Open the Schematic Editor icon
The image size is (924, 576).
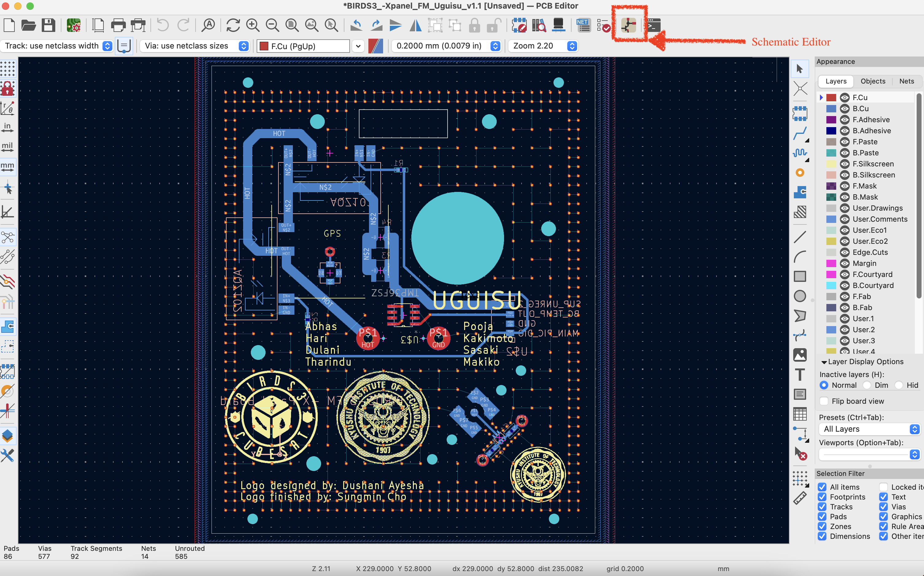(x=628, y=25)
